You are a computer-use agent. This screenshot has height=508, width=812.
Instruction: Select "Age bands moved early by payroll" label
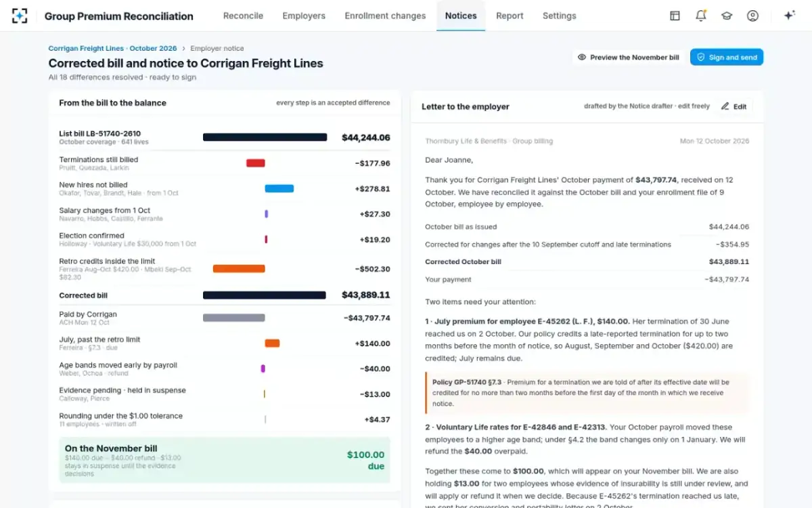[118, 365]
